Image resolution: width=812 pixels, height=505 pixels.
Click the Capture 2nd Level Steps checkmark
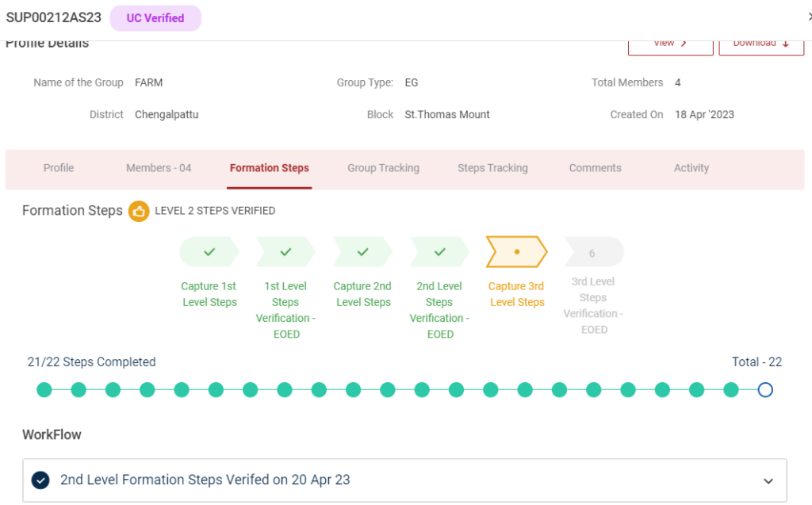tap(362, 251)
